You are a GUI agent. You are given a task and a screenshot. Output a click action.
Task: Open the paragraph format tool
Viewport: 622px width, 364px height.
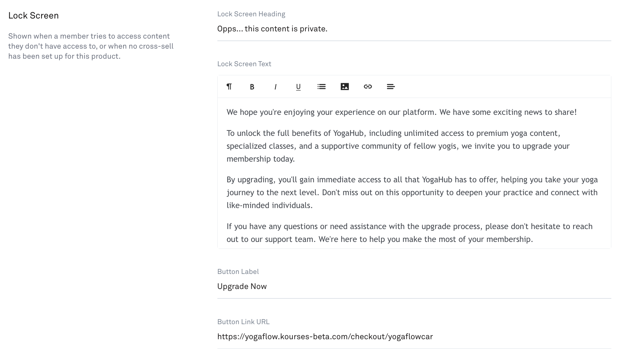(x=229, y=87)
